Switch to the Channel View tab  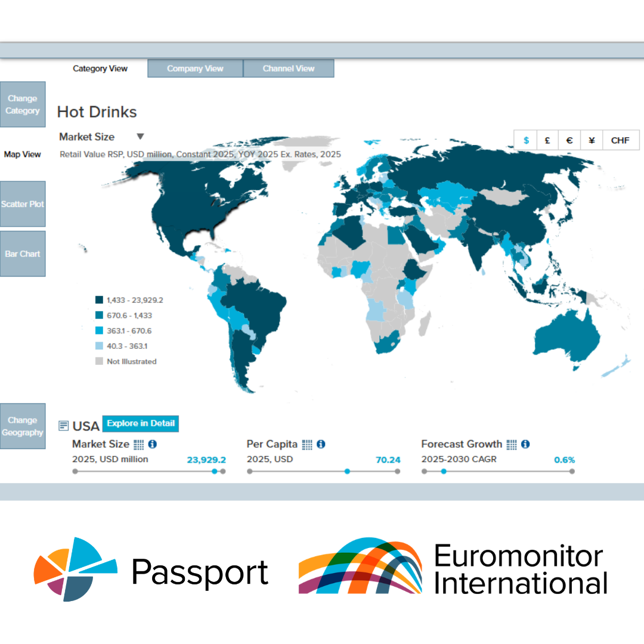(289, 69)
